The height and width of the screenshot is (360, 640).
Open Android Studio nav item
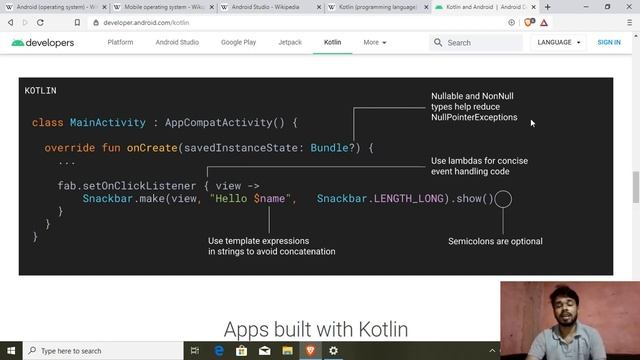(177, 42)
